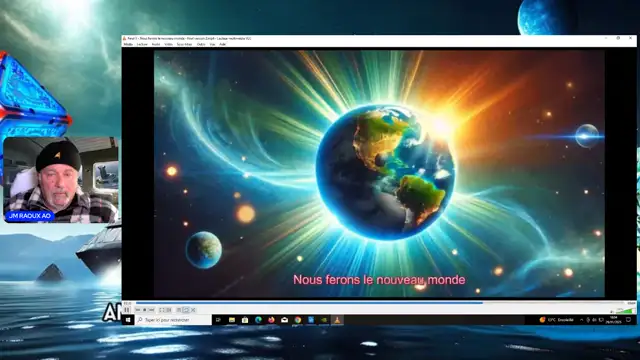Viewport: 640px width, 360px height.
Task: Launch Microsoft Edge from the taskbar
Action: [258, 320]
